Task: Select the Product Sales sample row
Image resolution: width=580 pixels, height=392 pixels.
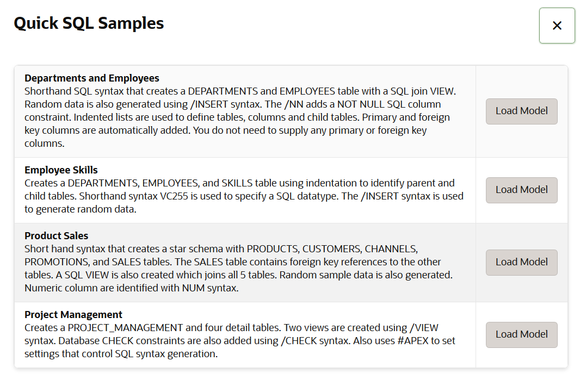Action: point(245,262)
